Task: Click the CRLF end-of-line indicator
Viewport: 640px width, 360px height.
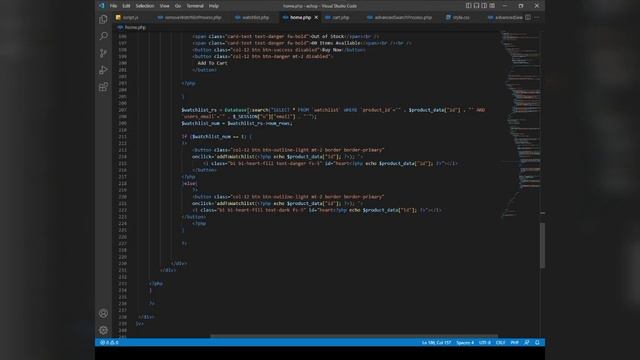Action: (500, 342)
